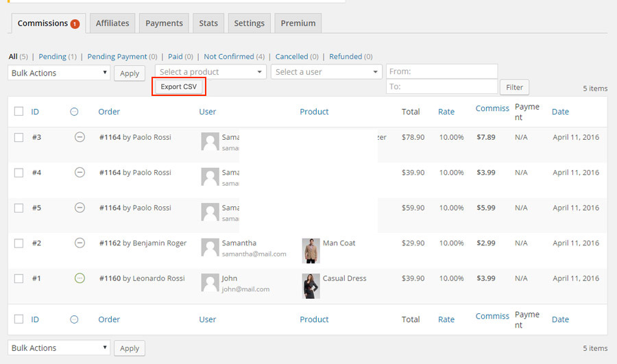Toggle the select-all checkbox in table header
The width and height of the screenshot is (617, 364).
tap(19, 112)
